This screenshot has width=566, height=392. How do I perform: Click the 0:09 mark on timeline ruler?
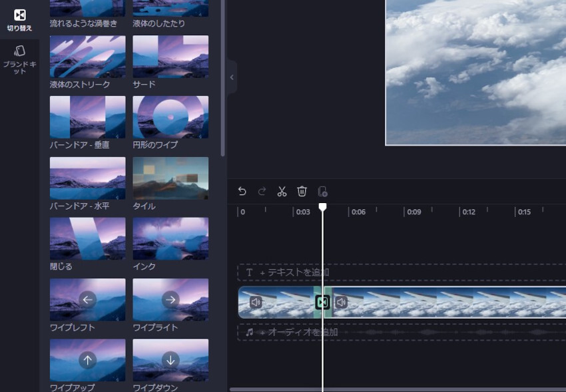click(x=414, y=212)
